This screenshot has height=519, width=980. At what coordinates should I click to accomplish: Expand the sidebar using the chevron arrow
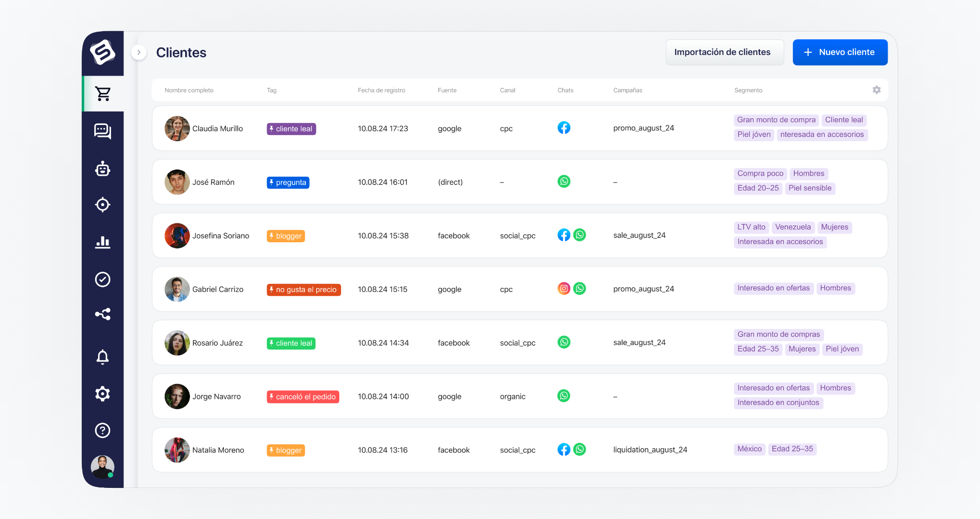click(139, 52)
